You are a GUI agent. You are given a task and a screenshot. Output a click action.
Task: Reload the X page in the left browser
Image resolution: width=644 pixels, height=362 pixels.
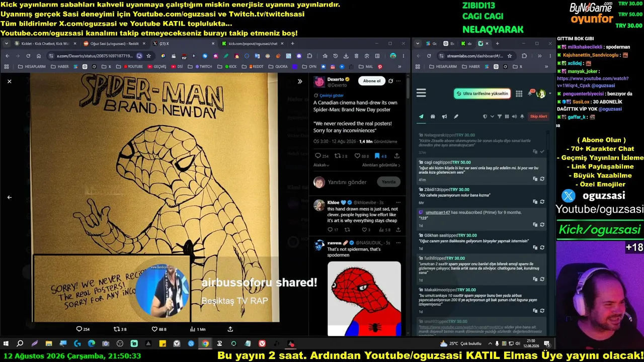tap(28, 56)
